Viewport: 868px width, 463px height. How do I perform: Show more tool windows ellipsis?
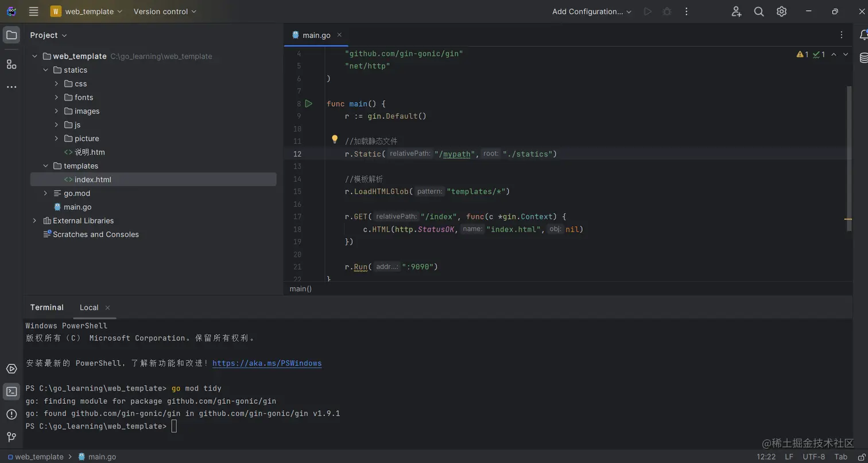coord(11,87)
